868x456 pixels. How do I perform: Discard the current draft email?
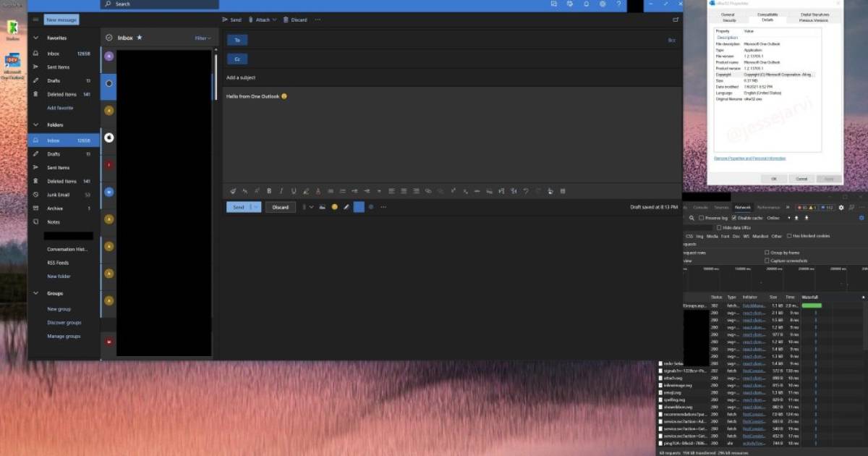coord(280,207)
